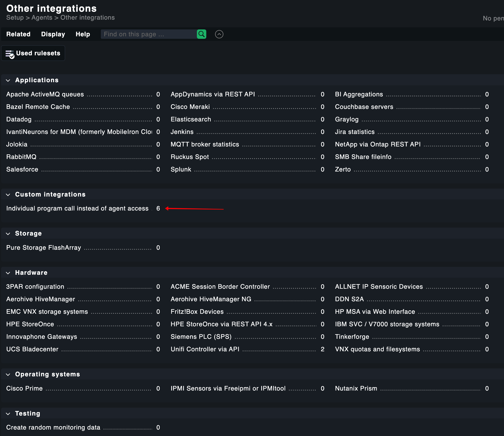Open the Create random monitoring data ruleset
The image size is (504, 436).
[53, 427]
